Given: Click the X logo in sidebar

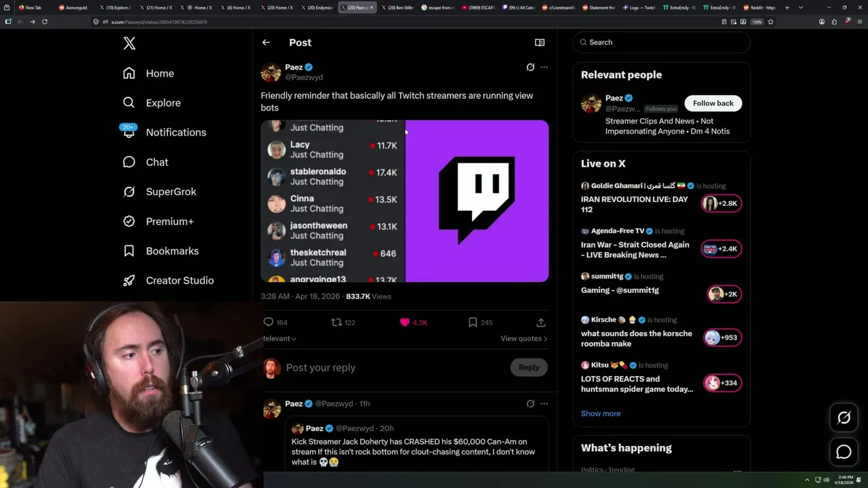Looking at the screenshot, I should click(130, 43).
